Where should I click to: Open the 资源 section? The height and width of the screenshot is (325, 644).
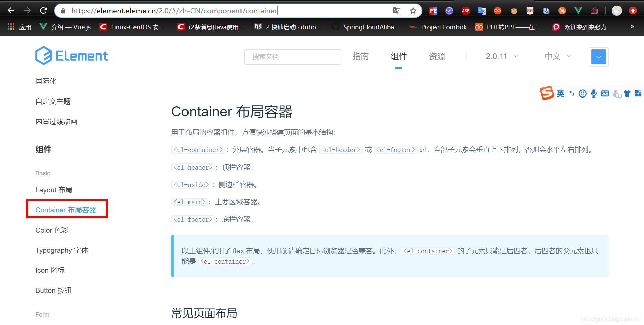(437, 56)
